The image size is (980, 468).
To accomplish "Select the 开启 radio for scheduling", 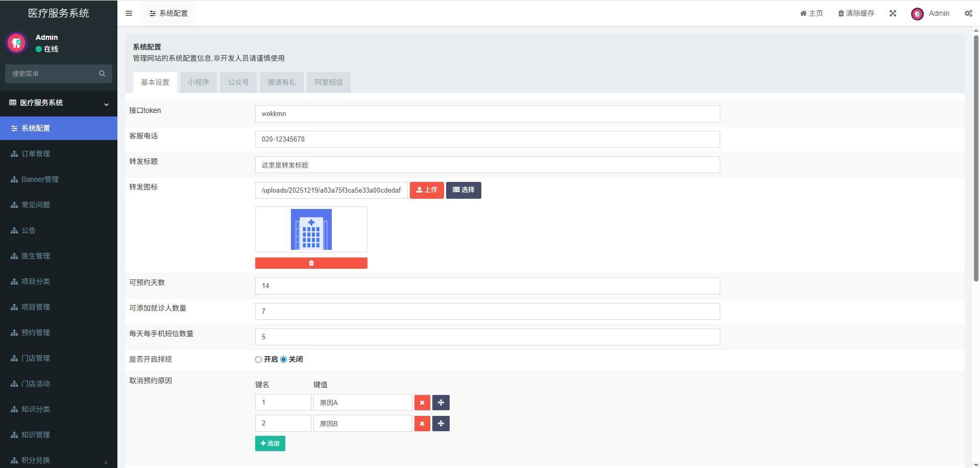I will coord(258,360).
